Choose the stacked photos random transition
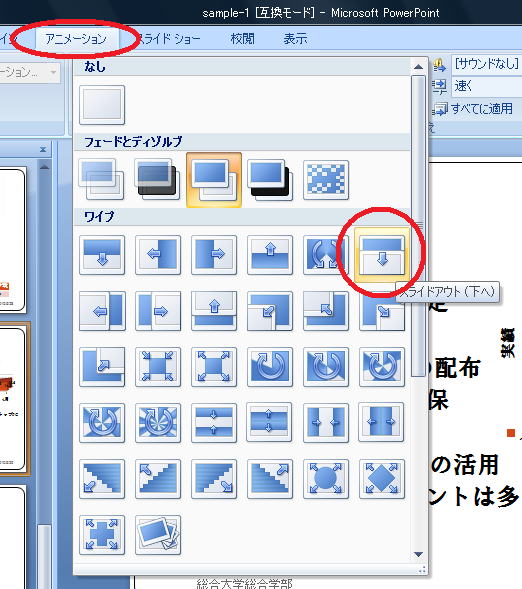Image resolution: width=522 pixels, height=589 pixels. pos(158,535)
